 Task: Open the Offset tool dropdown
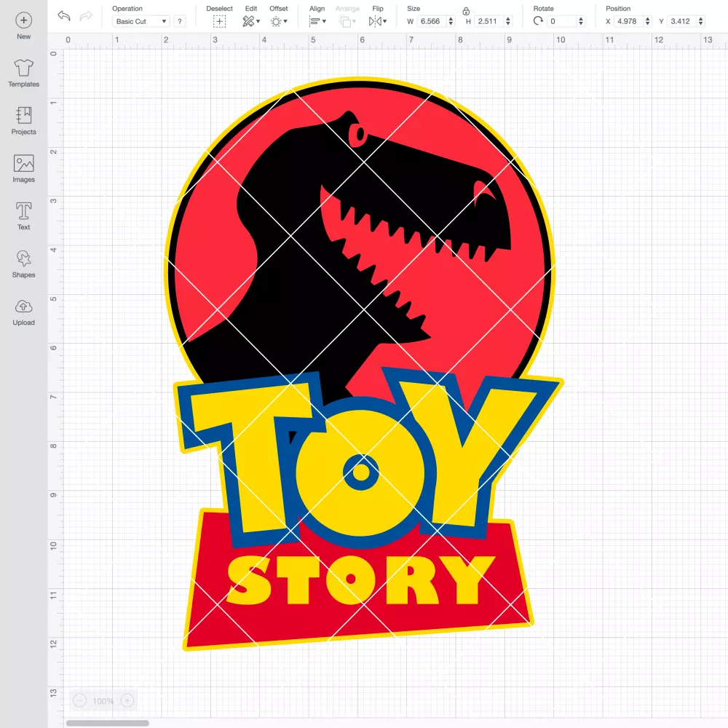pos(279,21)
